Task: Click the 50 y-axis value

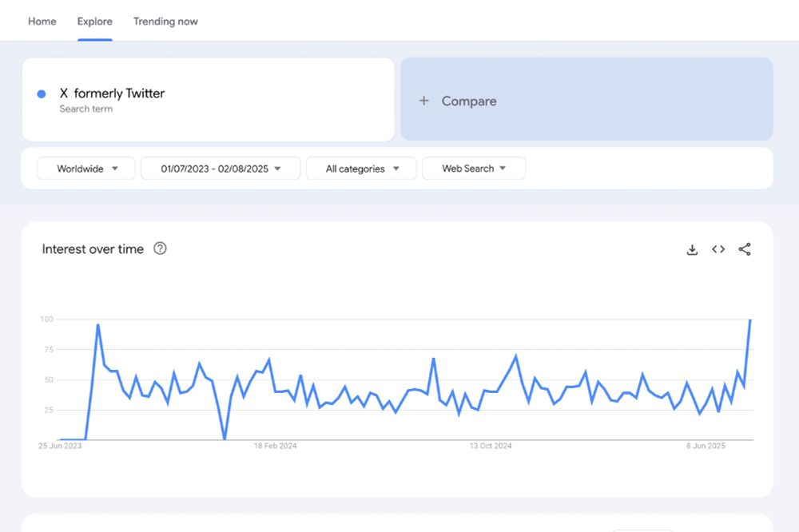Action: (49, 379)
